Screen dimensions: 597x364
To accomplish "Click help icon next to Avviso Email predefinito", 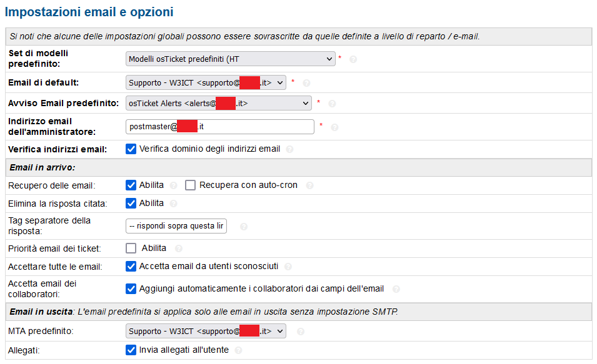I will 332,104.
